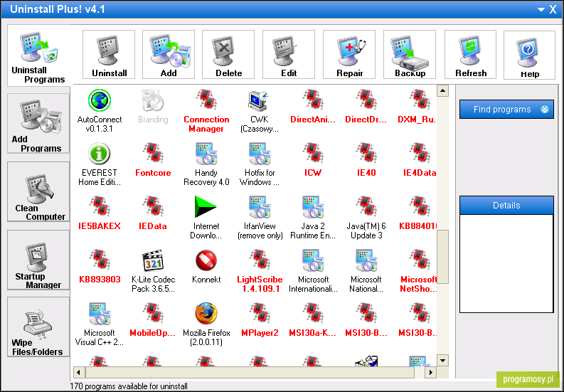Close Uninstall Plus with the X button

coord(553,9)
